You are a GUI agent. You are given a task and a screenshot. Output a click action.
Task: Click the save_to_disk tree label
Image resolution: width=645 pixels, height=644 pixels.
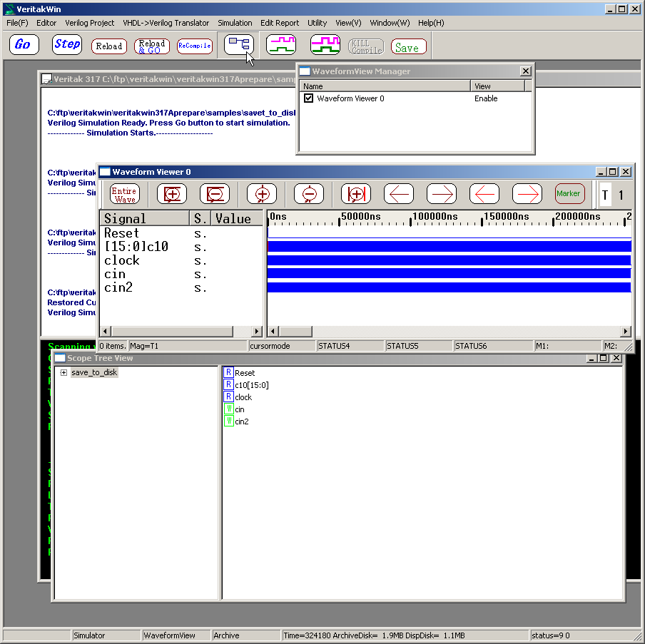tap(94, 372)
